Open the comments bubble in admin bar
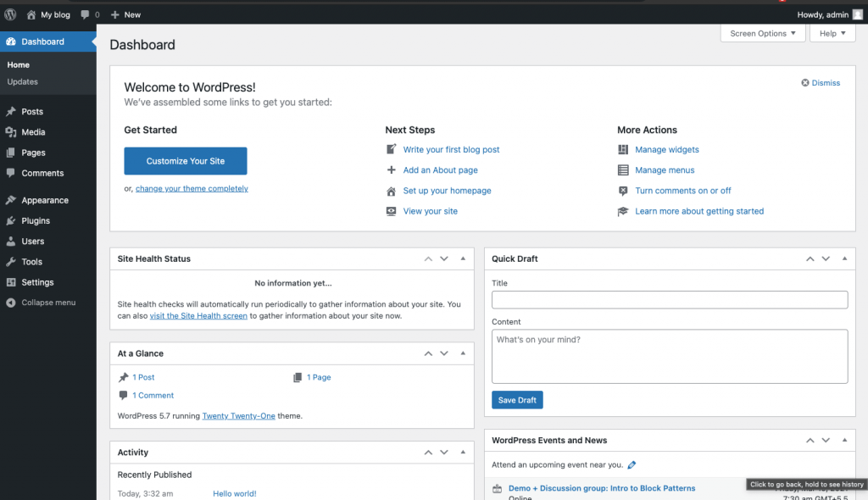868x500 pixels. [x=85, y=15]
